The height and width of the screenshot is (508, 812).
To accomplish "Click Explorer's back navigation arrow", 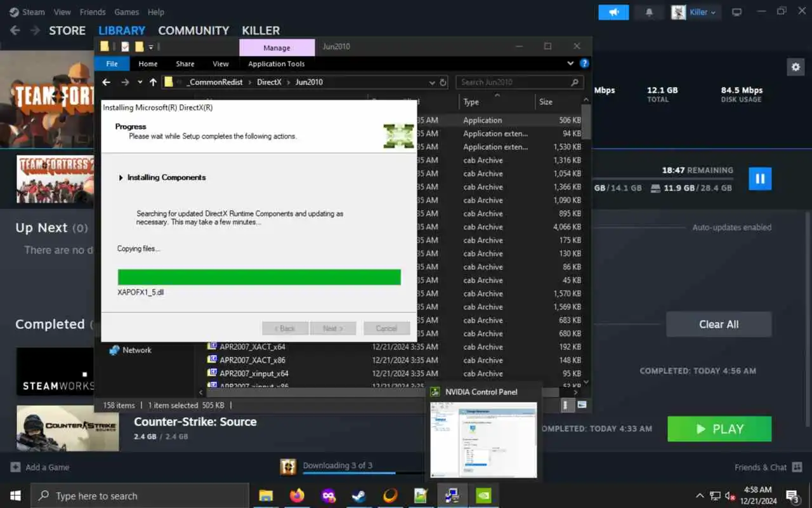I will [107, 82].
